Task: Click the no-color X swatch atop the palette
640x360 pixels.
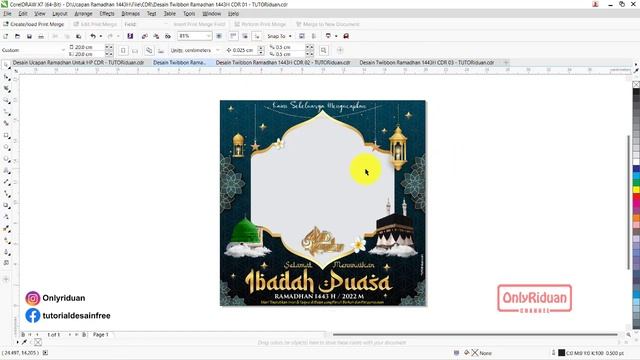Action: pos(636,84)
